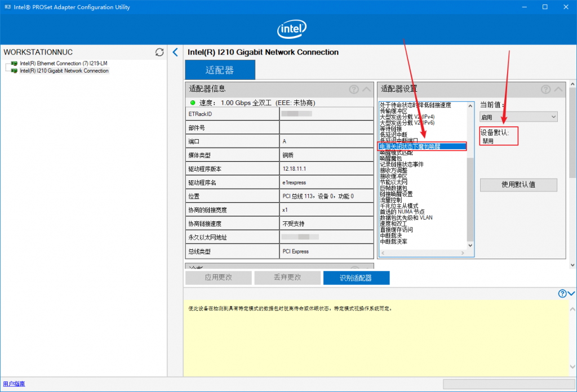The image size is (577, 392).
Task: Click the 位置 value PCI 总线 113
Action: pyautogui.click(x=318, y=197)
